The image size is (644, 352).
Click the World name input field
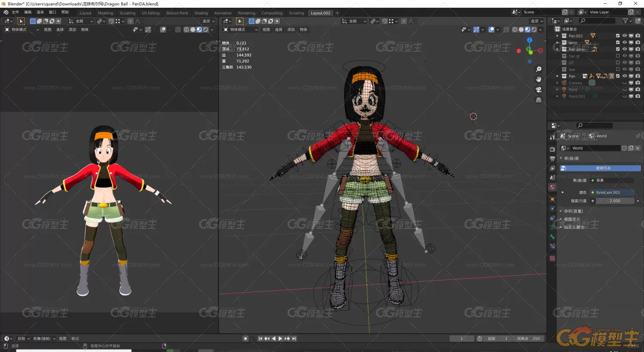tap(595, 148)
